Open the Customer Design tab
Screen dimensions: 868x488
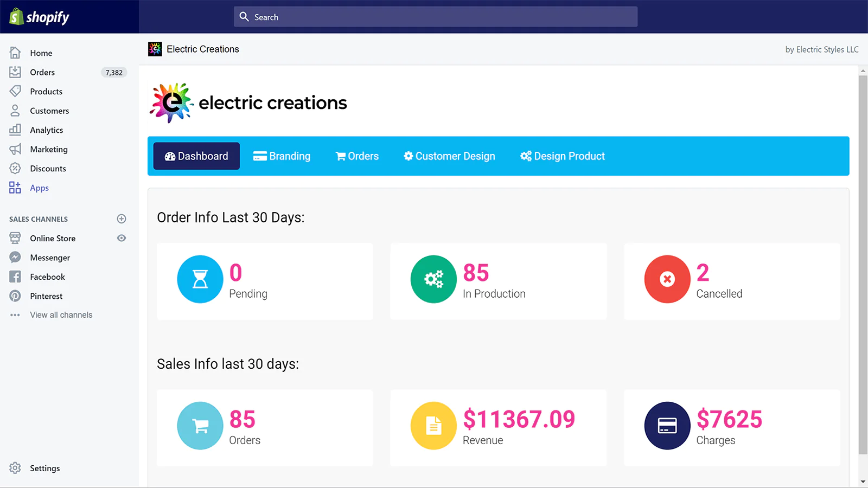(449, 156)
